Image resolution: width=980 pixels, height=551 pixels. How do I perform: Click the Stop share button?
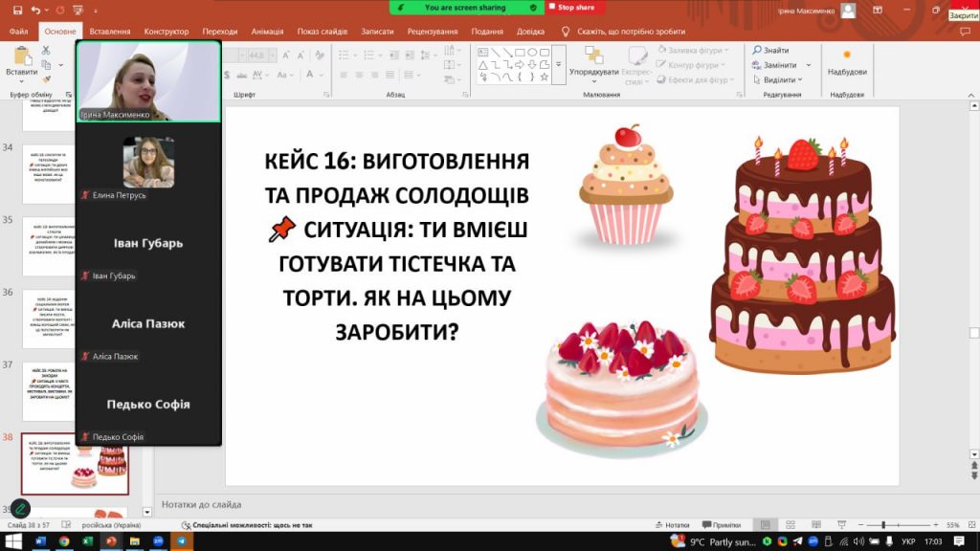[576, 7]
